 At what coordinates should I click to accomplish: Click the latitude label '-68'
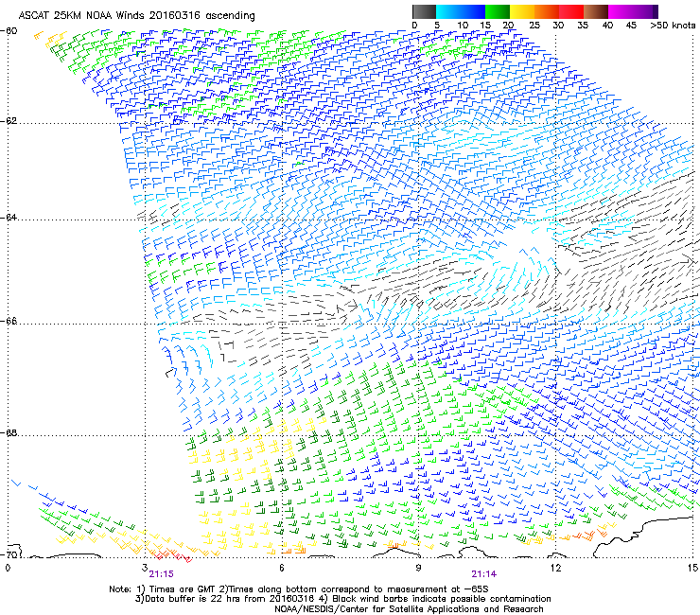click(x=9, y=433)
